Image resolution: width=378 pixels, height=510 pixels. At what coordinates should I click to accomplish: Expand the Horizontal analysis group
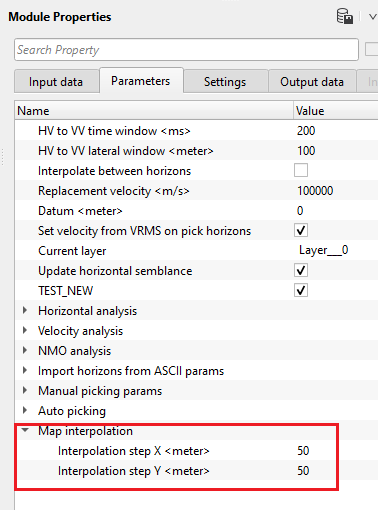click(x=25, y=310)
